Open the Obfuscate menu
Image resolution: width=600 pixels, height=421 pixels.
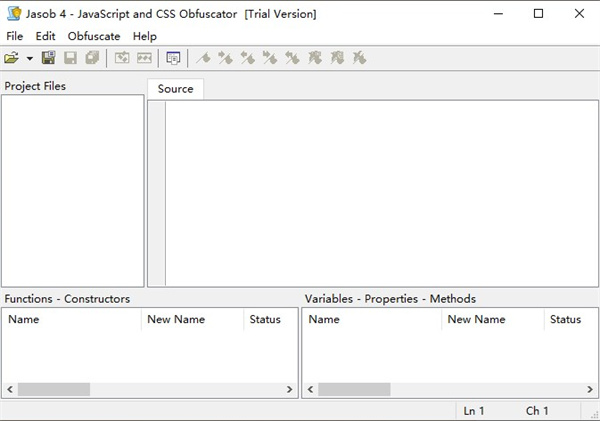(94, 36)
